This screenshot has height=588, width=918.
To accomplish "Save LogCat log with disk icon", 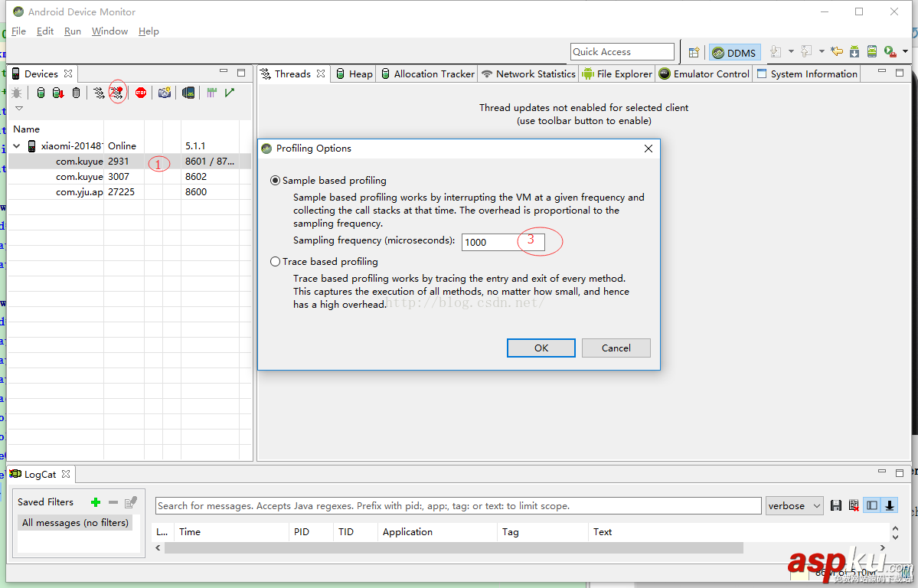I will (x=835, y=505).
